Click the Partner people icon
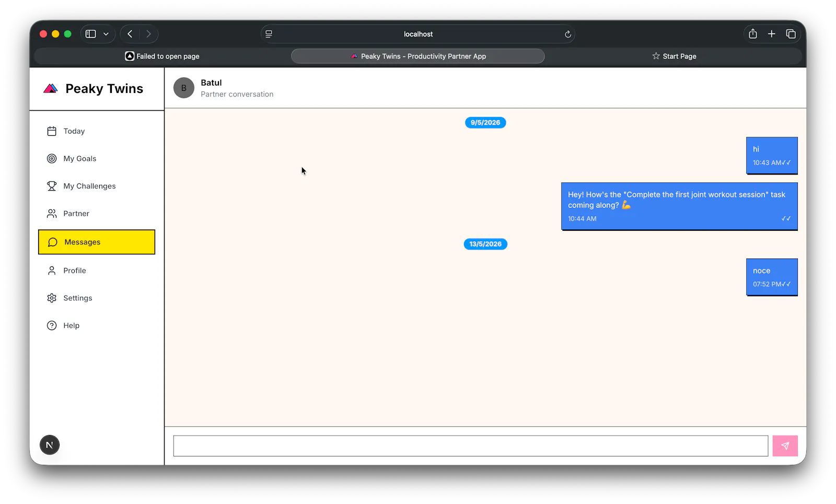Image resolution: width=836 pixels, height=504 pixels. point(52,214)
